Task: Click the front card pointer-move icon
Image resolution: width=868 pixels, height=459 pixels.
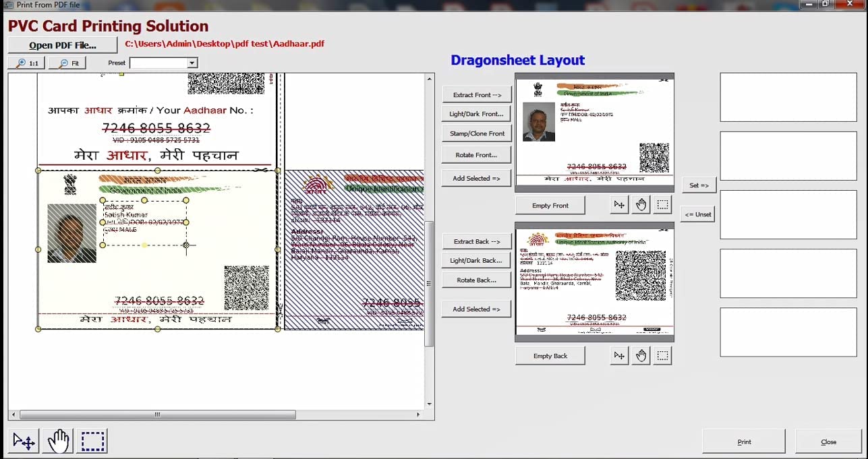Action: 619,205
